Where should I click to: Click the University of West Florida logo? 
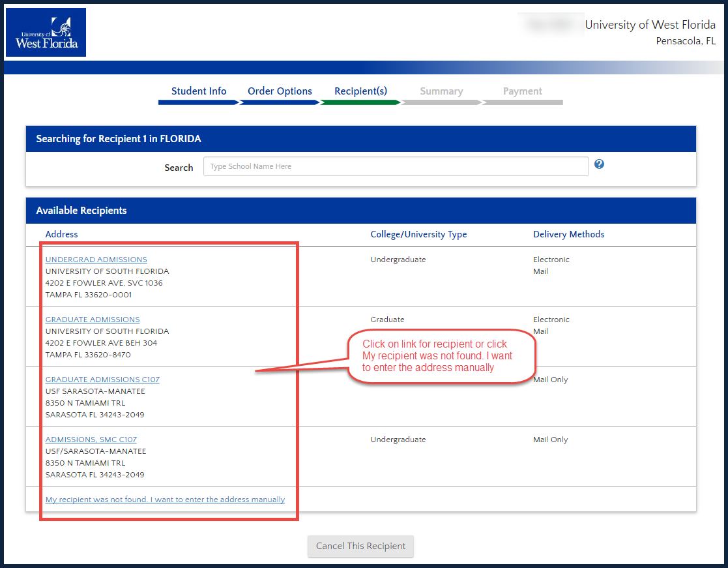[x=46, y=32]
